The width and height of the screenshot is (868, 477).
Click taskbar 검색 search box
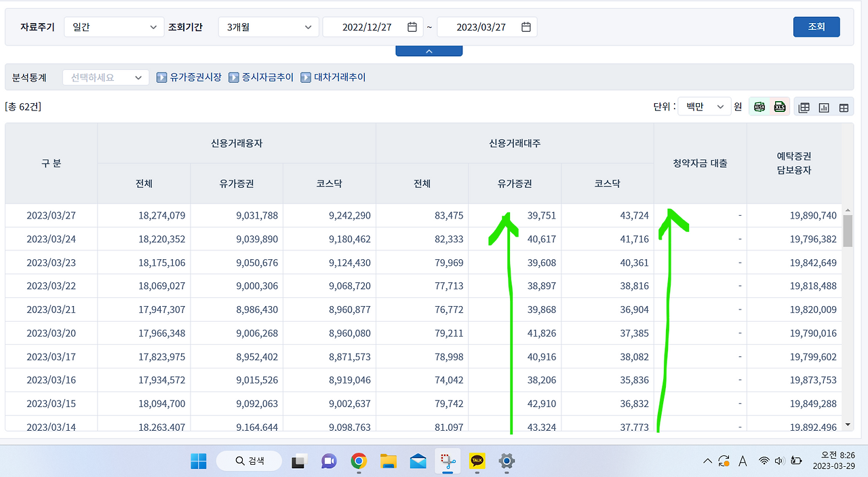[x=250, y=461]
